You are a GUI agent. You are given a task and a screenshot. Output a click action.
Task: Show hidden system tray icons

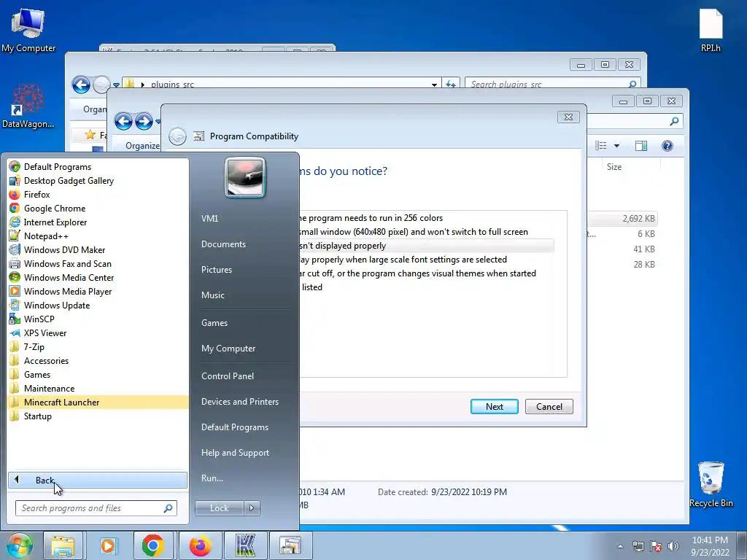pos(620,546)
